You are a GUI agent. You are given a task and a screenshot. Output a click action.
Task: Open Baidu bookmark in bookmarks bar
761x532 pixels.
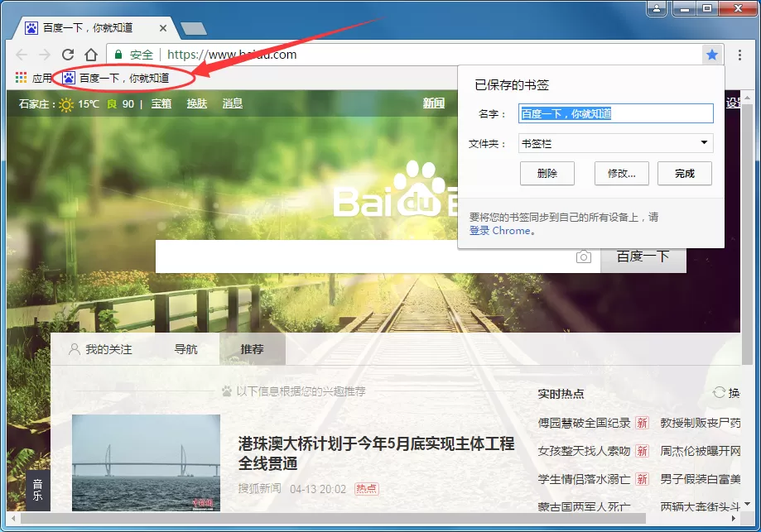[x=116, y=78]
